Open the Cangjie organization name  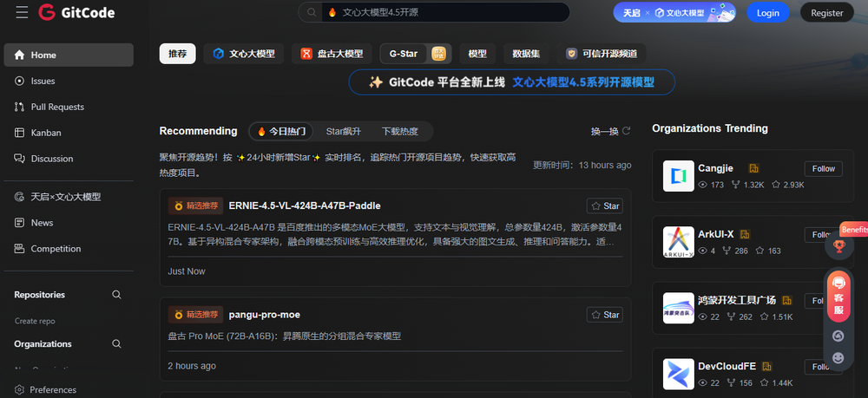click(x=716, y=168)
